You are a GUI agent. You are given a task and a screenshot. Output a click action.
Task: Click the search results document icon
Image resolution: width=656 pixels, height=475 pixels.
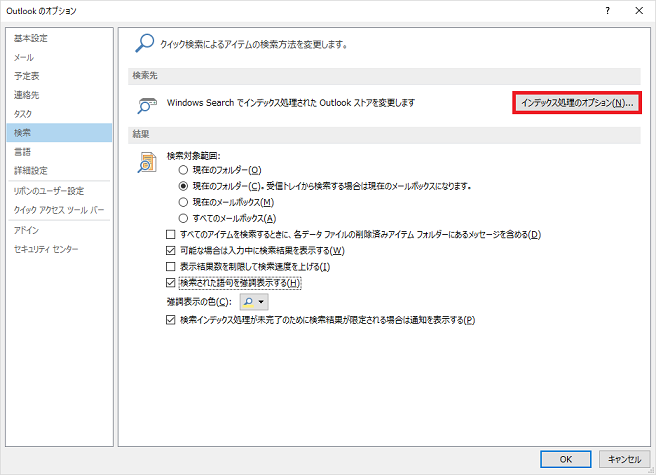147,163
